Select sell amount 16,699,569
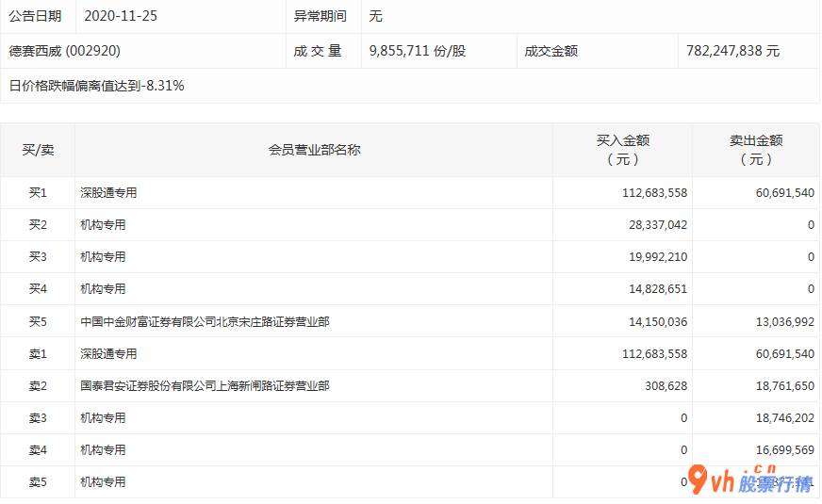 coord(785,450)
